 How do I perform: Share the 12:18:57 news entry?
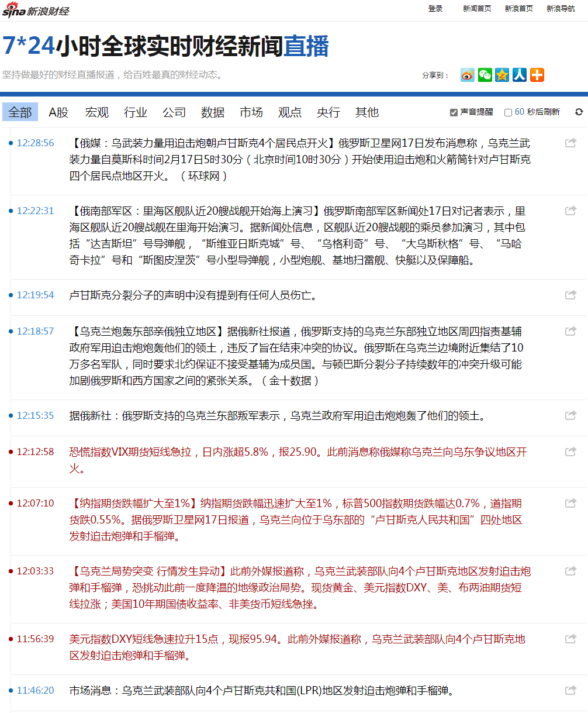tap(571, 331)
